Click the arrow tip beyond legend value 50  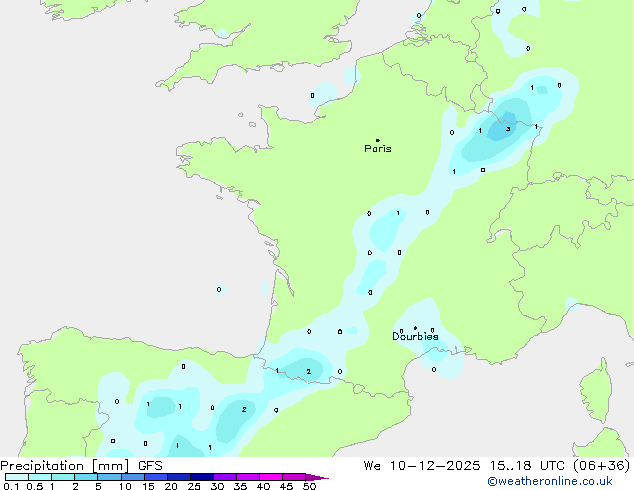coord(317,477)
